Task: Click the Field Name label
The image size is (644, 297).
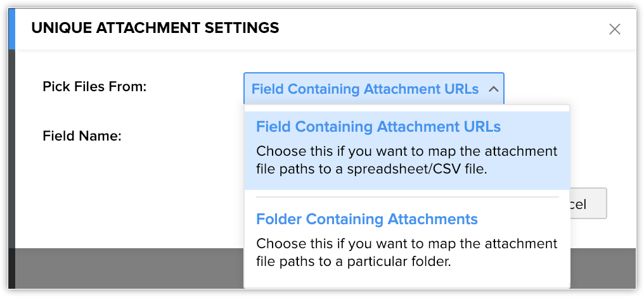Action: coord(82,136)
